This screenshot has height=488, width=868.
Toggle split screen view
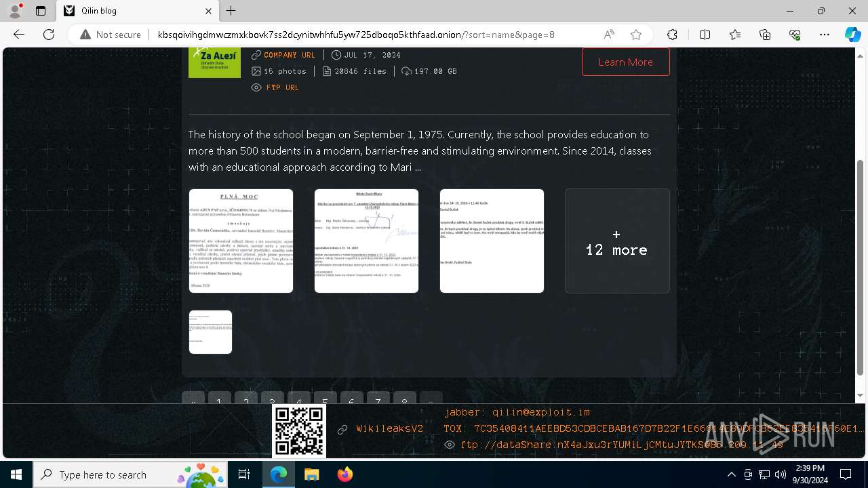pyautogui.click(x=705, y=35)
